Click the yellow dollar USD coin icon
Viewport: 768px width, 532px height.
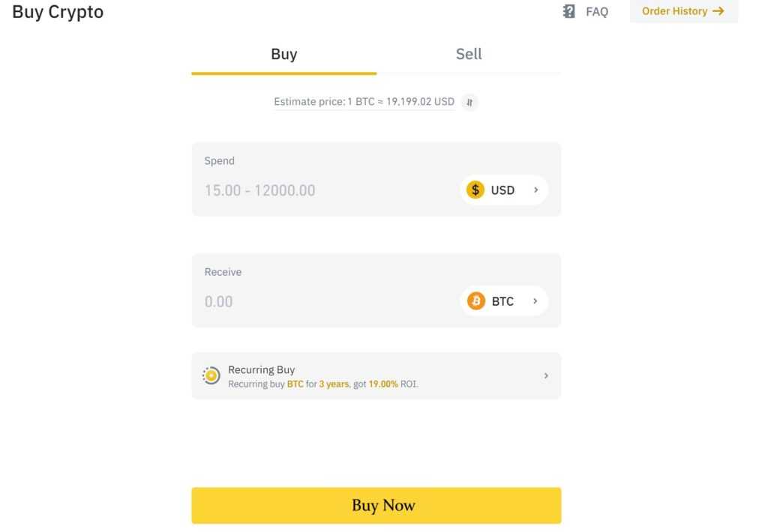475,190
